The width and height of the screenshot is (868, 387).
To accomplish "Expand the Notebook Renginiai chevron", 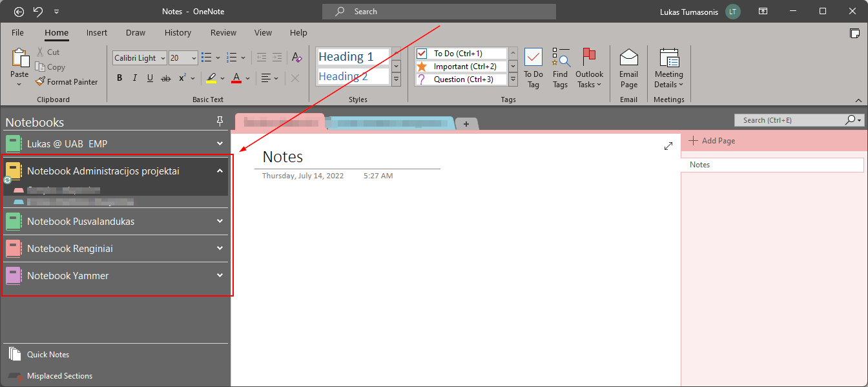I will tap(220, 248).
